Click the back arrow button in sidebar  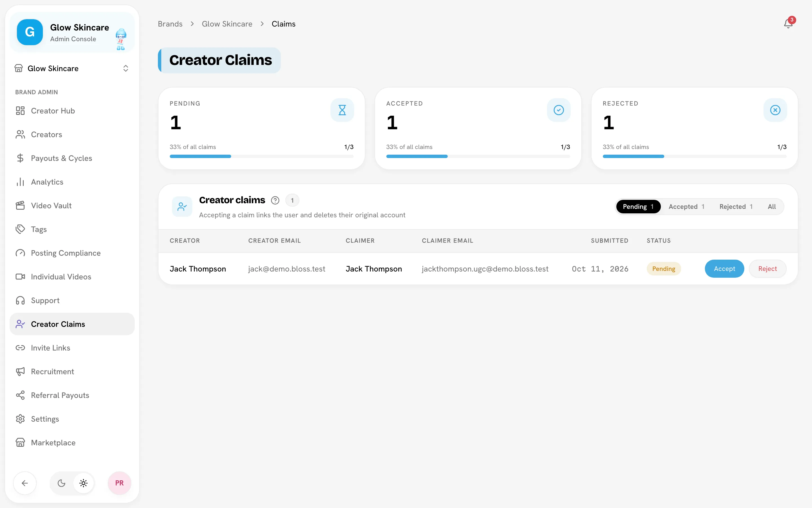click(x=25, y=483)
